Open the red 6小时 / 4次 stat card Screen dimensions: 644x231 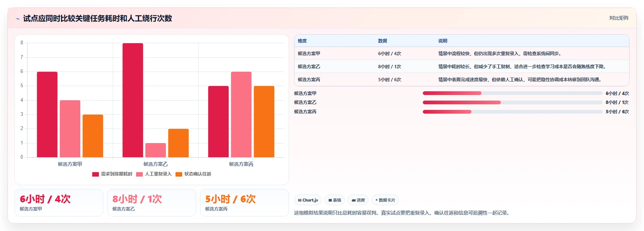pyautogui.click(x=59, y=203)
